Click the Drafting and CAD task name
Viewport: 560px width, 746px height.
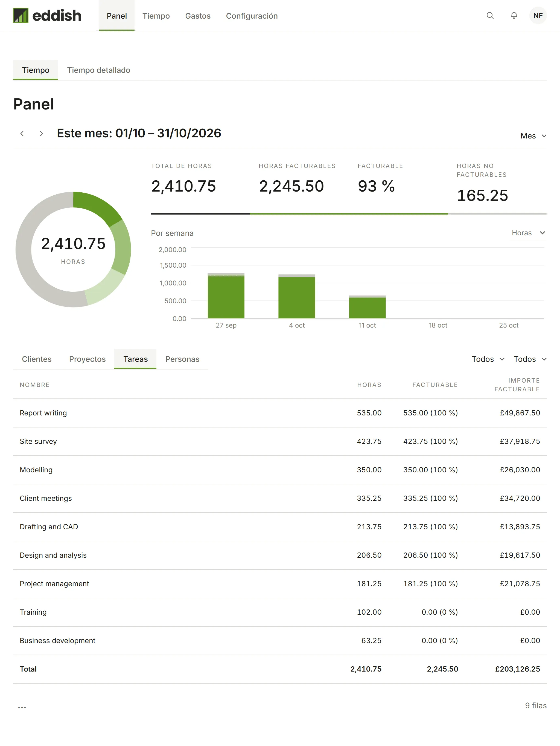click(48, 527)
